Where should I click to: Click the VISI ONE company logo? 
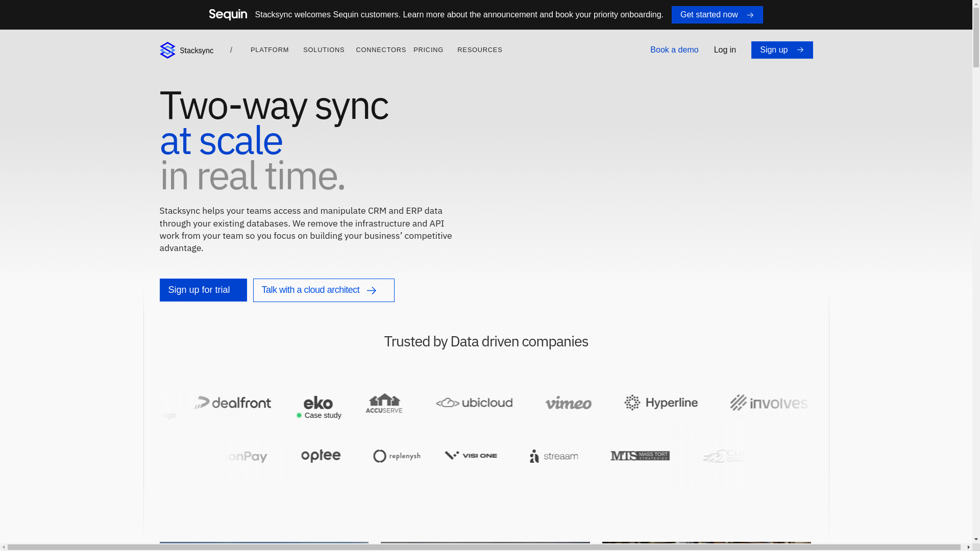(x=471, y=456)
